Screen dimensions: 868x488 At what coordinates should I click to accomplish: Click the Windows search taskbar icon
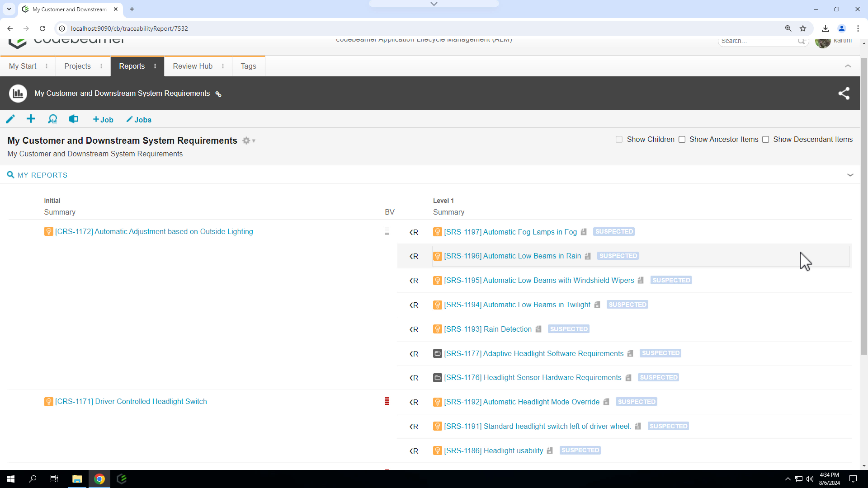click(33, 479)
